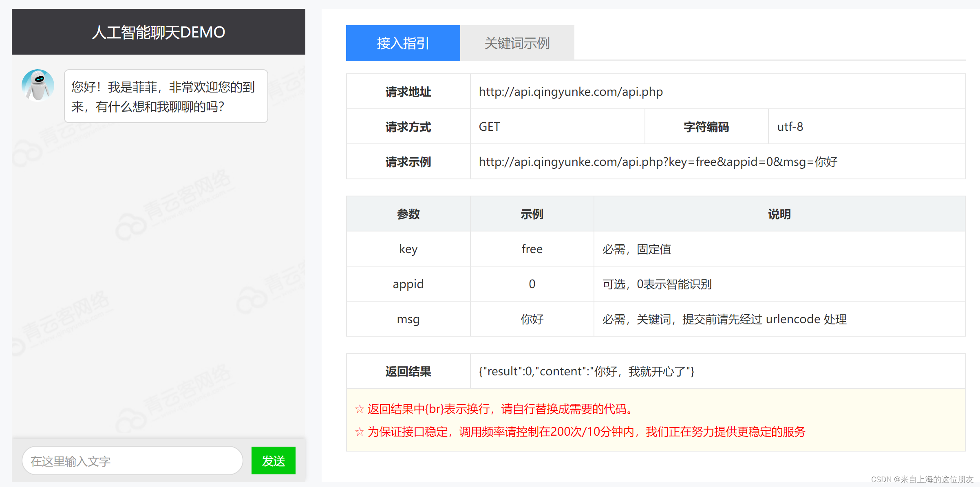Click the green 发送 button

point(273,461)
